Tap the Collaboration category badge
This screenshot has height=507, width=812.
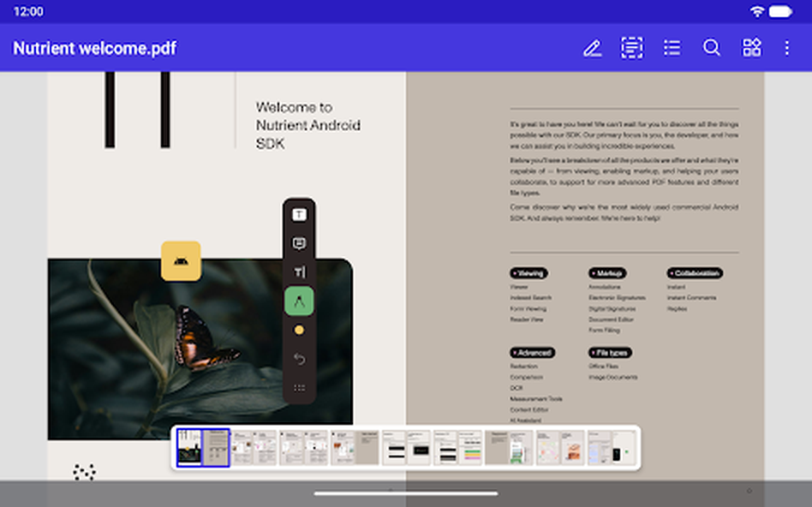tap(695, 273)
